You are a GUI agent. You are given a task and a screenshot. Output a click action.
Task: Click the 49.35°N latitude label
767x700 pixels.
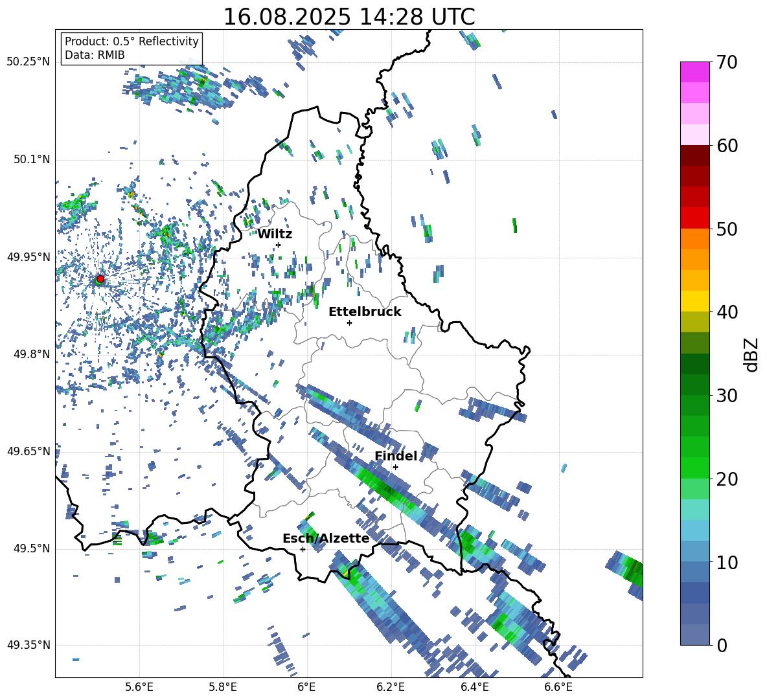click(x=29, y=645)
